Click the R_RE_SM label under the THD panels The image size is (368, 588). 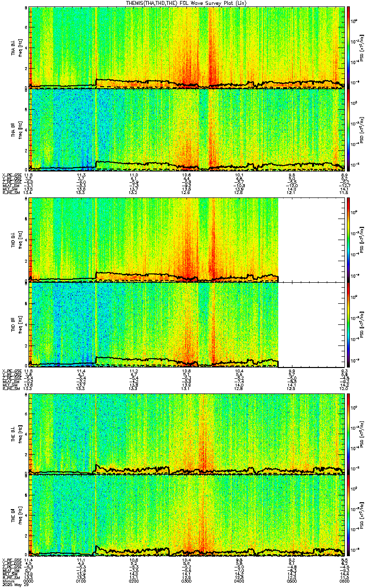[x=10, y=389]
